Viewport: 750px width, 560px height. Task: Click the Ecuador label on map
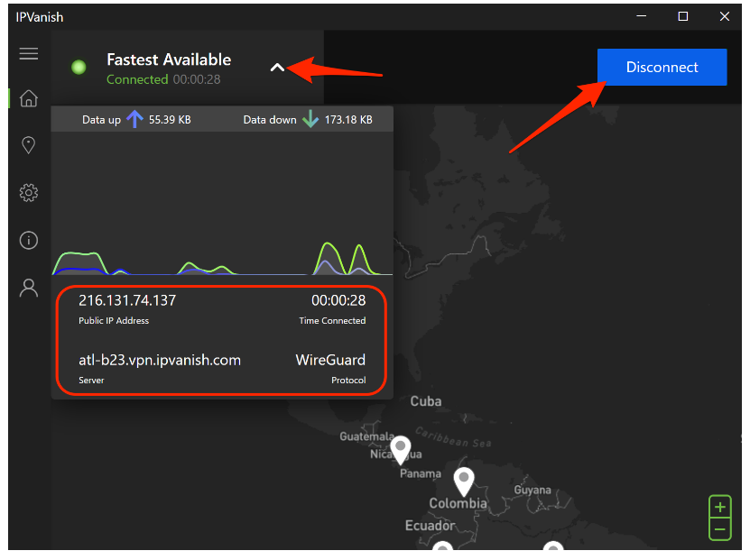tap(430, 526)
